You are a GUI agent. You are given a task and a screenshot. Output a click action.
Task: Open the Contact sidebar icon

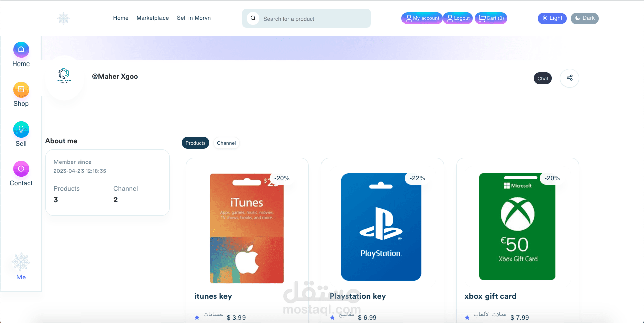click(x=21, y=169)
